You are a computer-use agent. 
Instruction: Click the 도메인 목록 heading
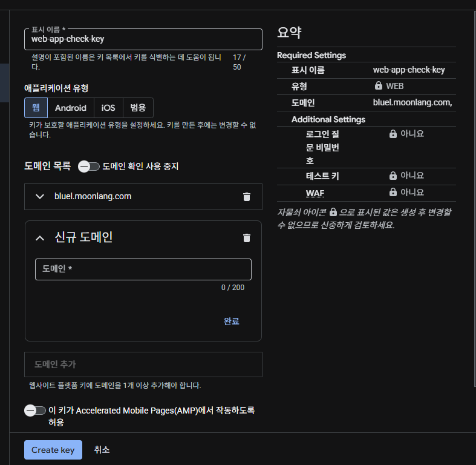[x=47, y=166]
